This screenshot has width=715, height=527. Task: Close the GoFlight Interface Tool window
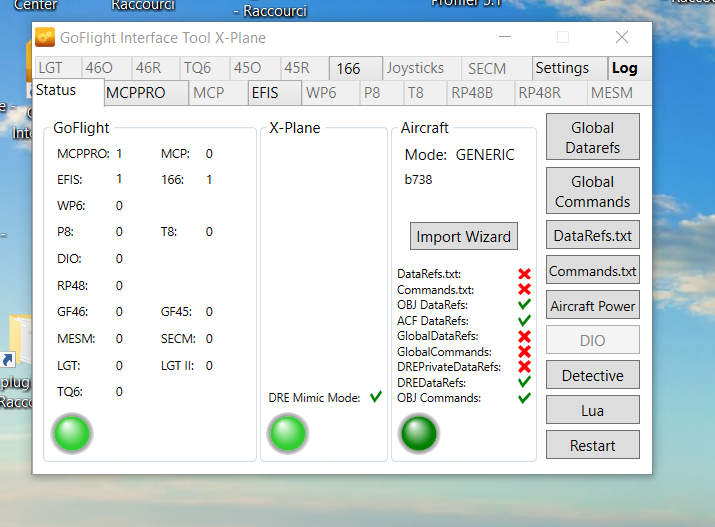point(622,37)
